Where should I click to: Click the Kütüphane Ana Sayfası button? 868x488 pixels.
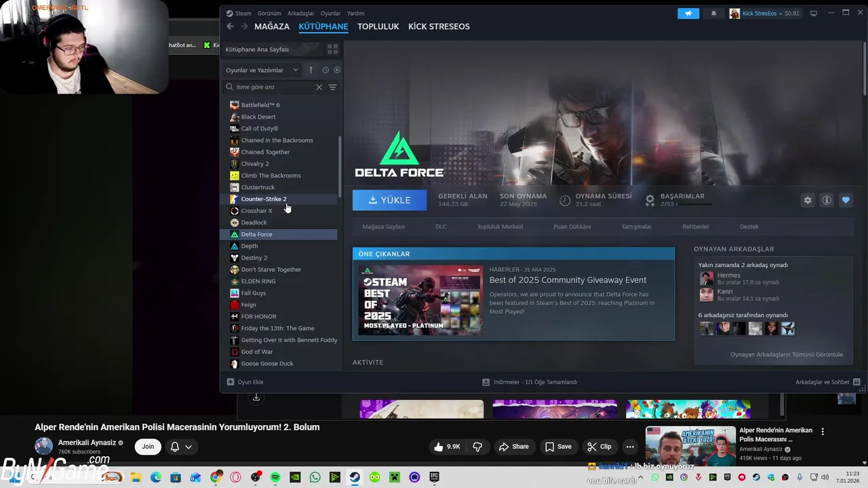[273, 49]
